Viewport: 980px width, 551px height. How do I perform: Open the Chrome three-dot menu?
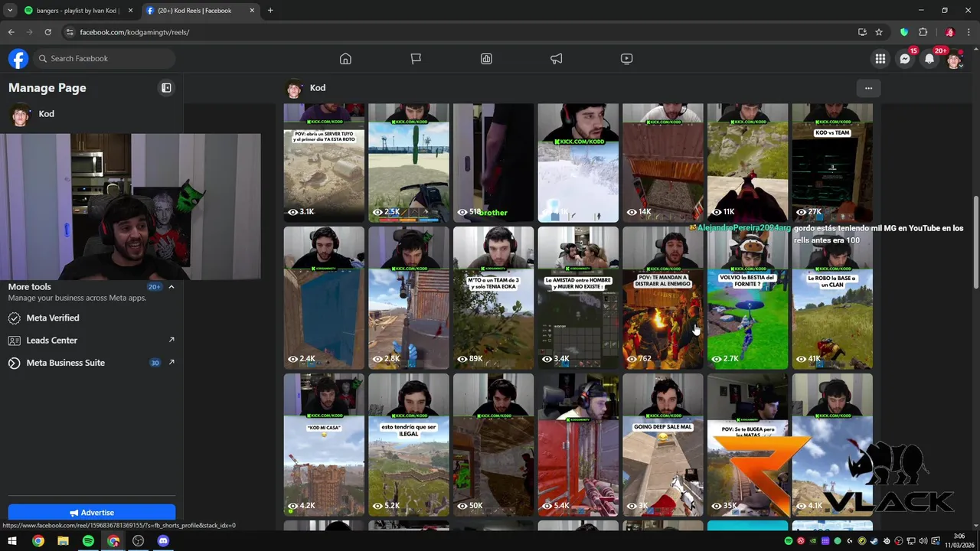pyautogui.click(x=968, y=32)
